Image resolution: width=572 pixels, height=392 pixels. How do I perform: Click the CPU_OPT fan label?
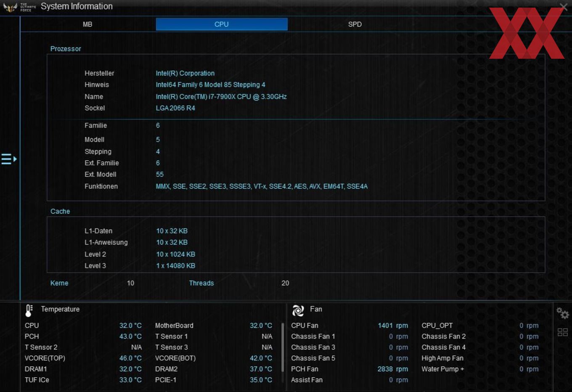(x=437, y=326)
